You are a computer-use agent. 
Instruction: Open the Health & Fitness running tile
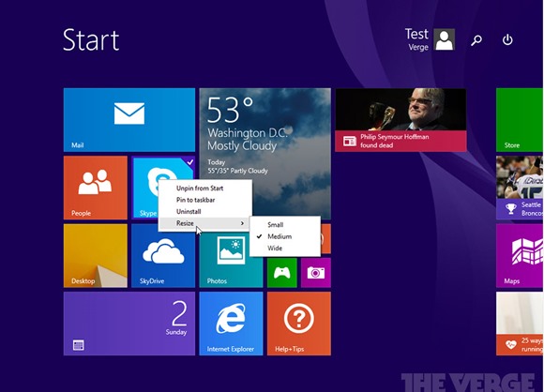click(x=520, y=324)
